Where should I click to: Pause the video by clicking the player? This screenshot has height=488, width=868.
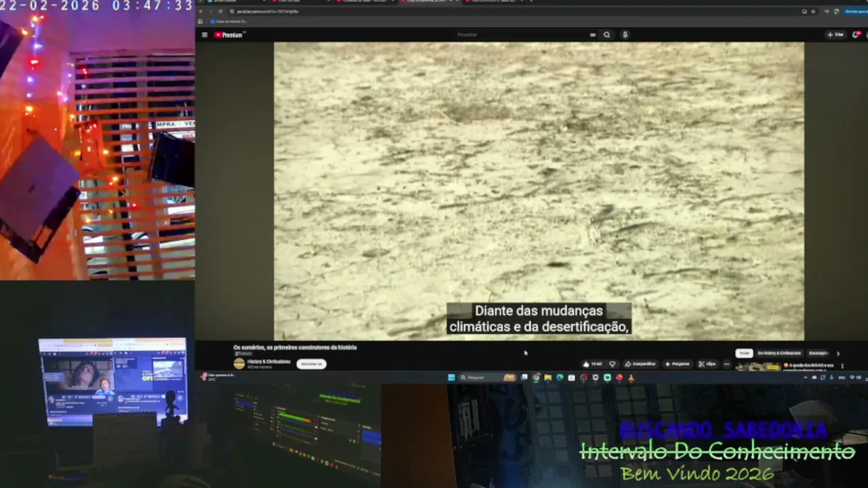click(538, 191)
